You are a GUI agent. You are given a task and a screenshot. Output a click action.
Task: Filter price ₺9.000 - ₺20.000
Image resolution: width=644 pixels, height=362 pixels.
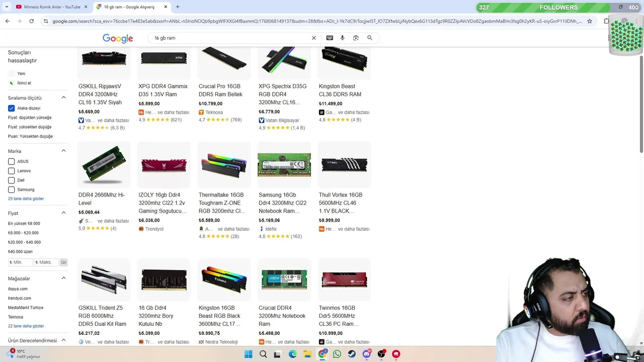point(23,233)
